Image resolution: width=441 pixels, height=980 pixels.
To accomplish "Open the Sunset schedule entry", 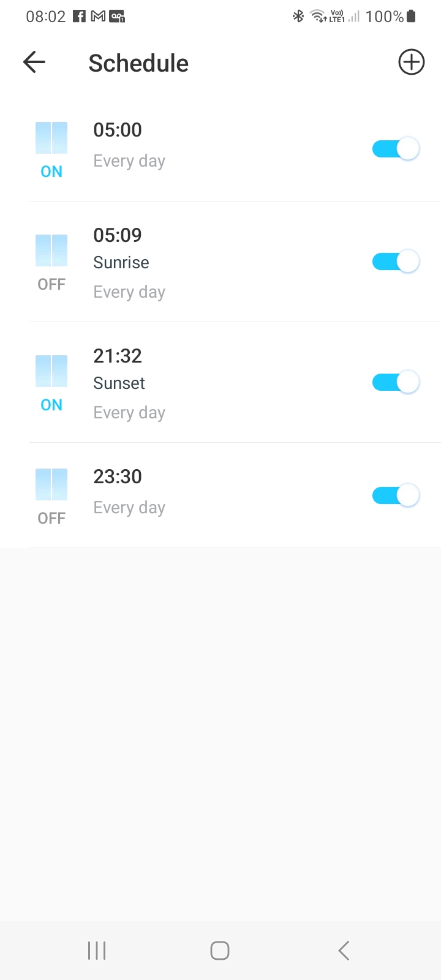I will 119,383.
